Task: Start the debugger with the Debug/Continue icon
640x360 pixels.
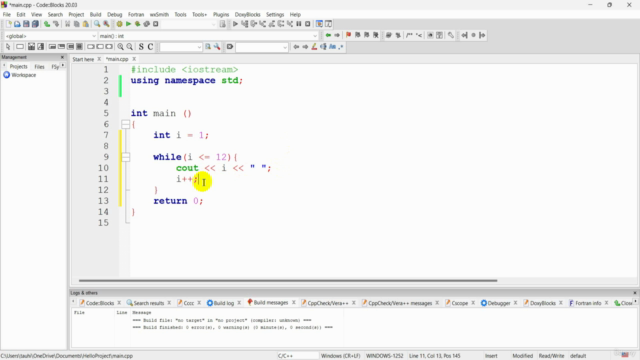Action: (x=235, y=24)
